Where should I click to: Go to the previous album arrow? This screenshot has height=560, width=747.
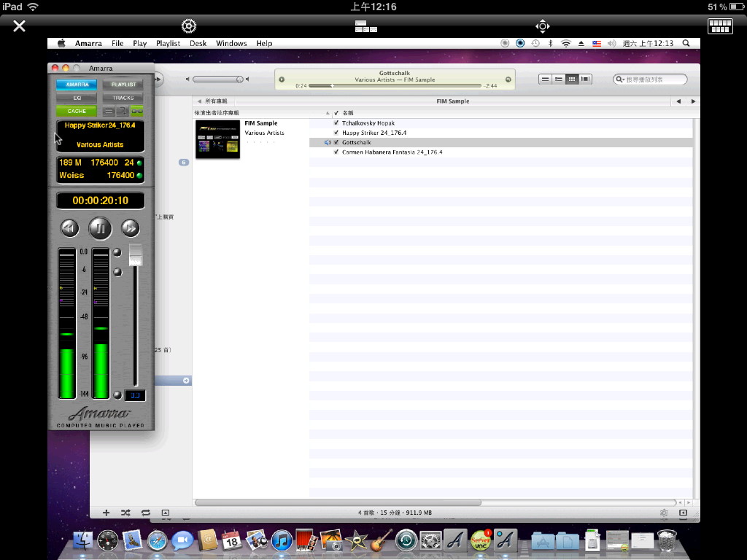click(x=678, y=101)
